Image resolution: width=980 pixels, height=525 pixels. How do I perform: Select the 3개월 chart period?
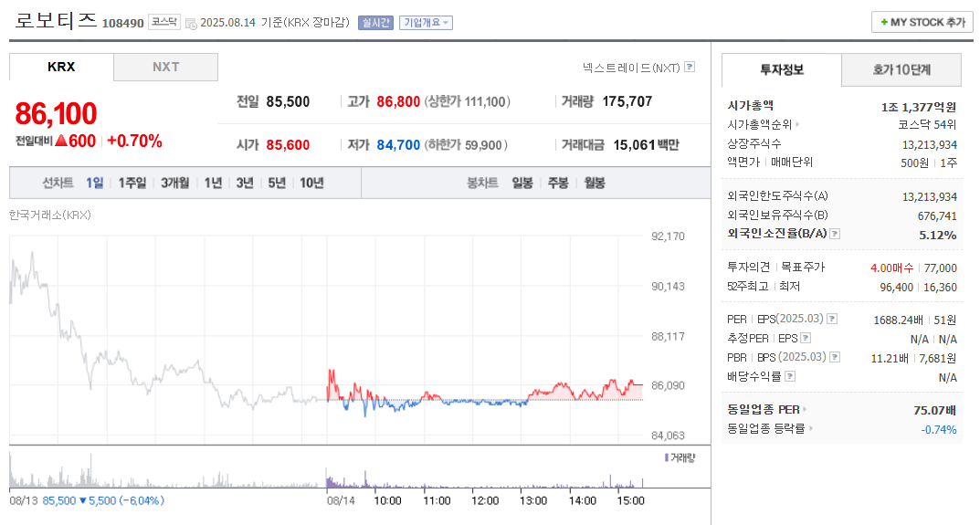175,184
